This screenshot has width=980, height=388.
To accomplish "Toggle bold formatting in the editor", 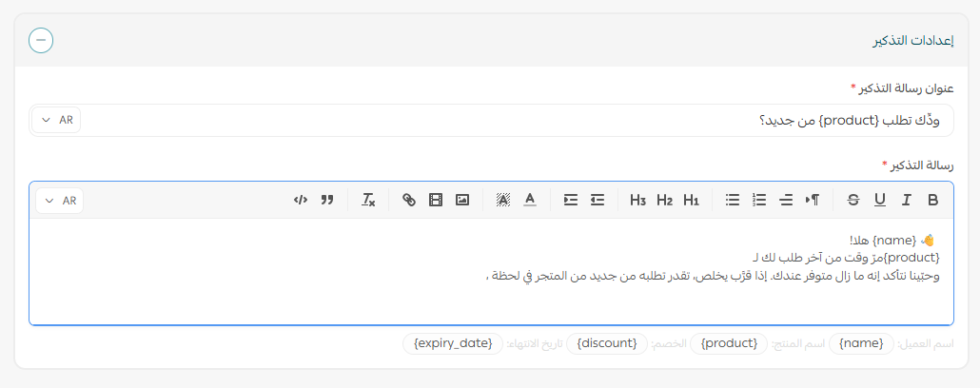I will pos(932,200).
